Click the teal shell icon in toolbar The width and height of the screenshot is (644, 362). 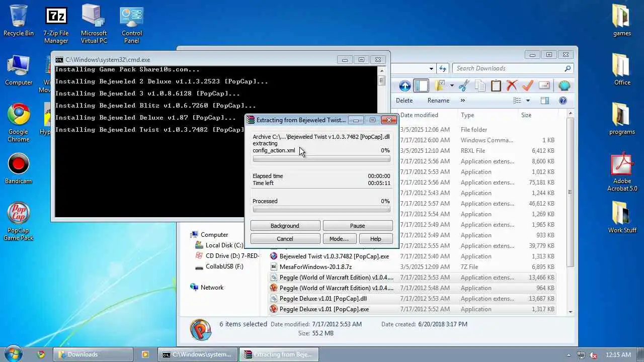click(x=564, y=86)
